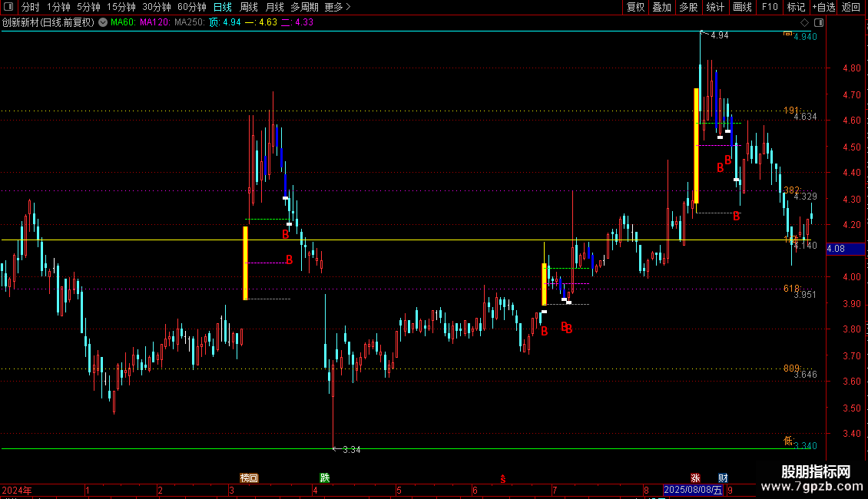Switch to the 分时 intraday tab
Image resolution: width=868 pixels, height=499 pixels.
pos(31,7)
